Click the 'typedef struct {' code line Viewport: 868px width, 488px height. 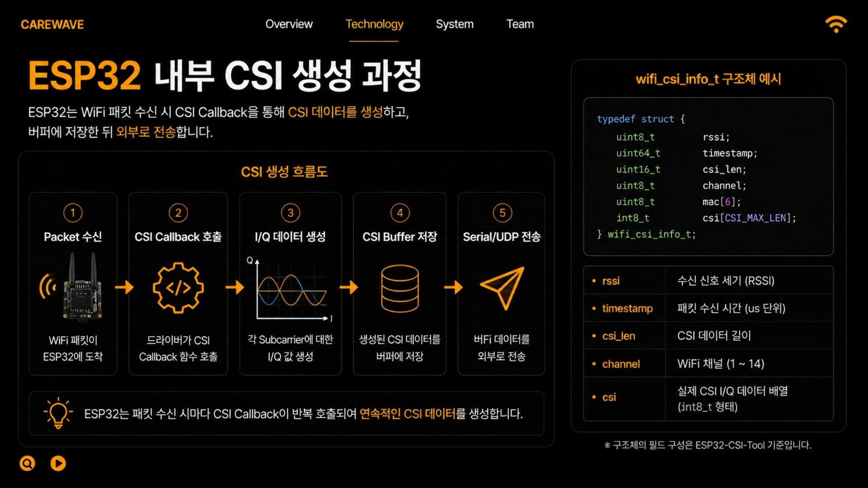coord(641,119)
